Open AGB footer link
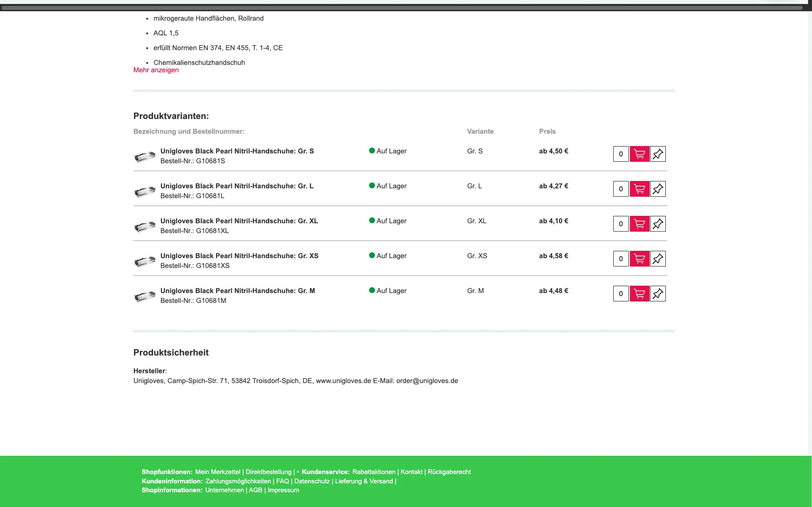Viewport: 812px width, 507px height. click(255, 490)
